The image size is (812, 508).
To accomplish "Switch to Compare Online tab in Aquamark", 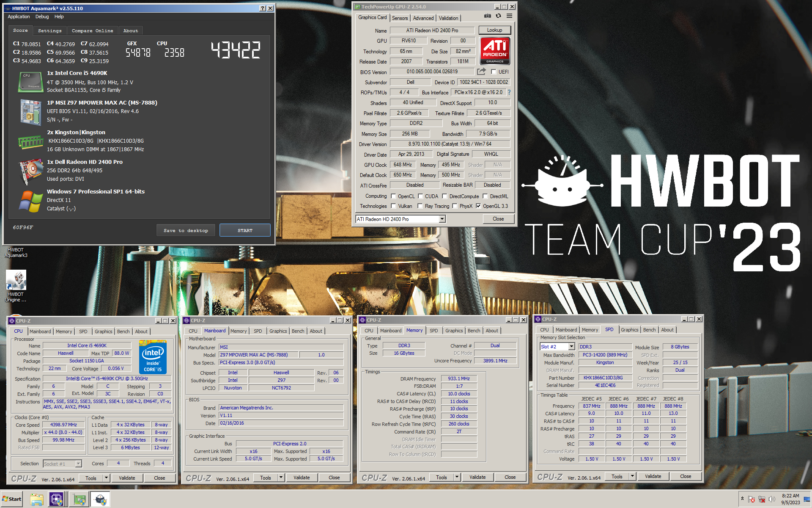I will [92, 30].
